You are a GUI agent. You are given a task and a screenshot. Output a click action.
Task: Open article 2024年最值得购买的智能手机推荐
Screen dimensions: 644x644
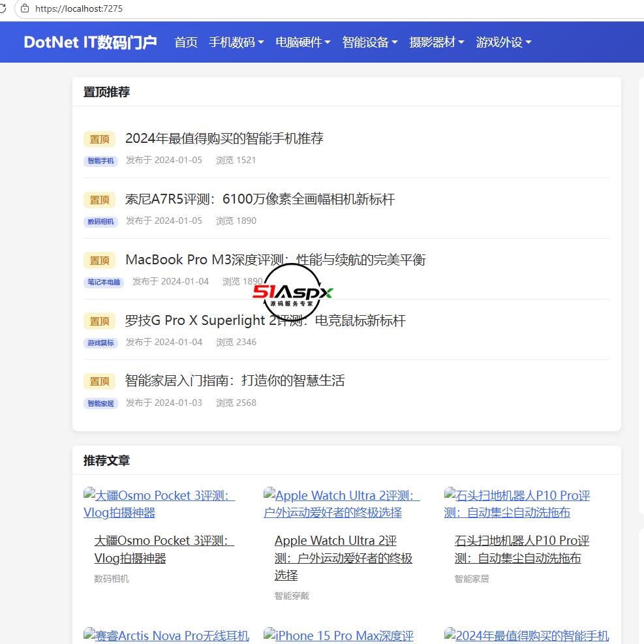click(x=224, y=138)
